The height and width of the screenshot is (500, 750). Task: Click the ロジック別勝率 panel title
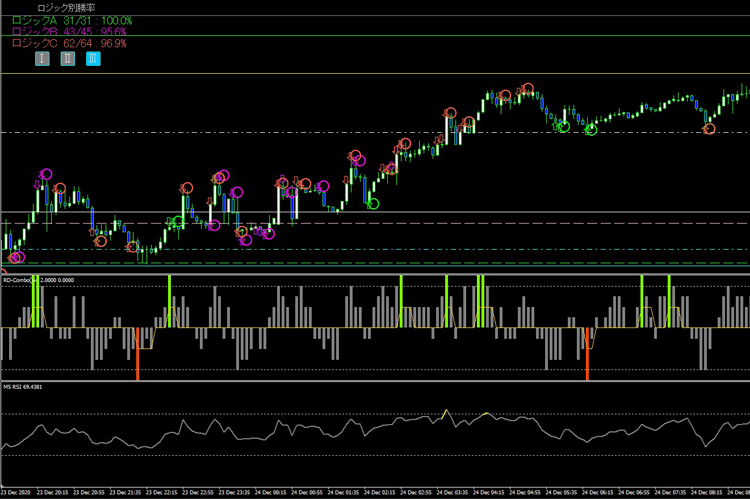66,7
